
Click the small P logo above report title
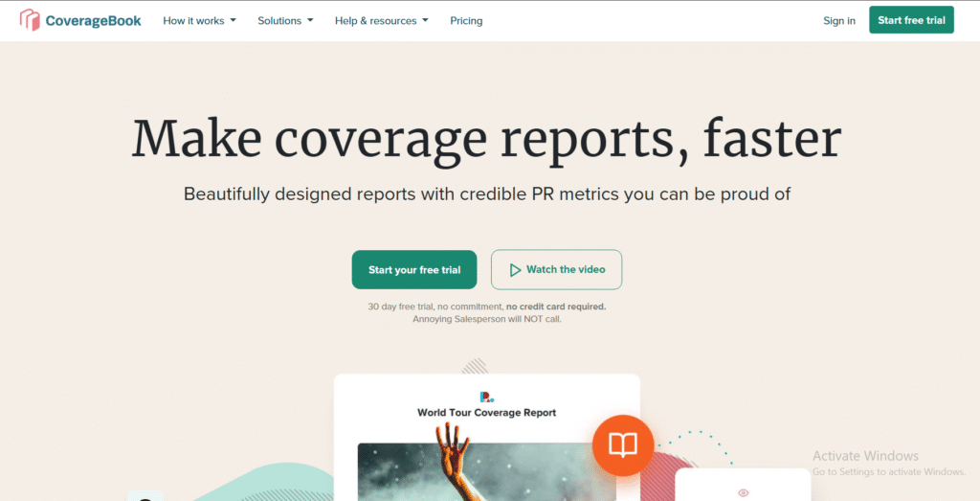(x=486, y=397)
